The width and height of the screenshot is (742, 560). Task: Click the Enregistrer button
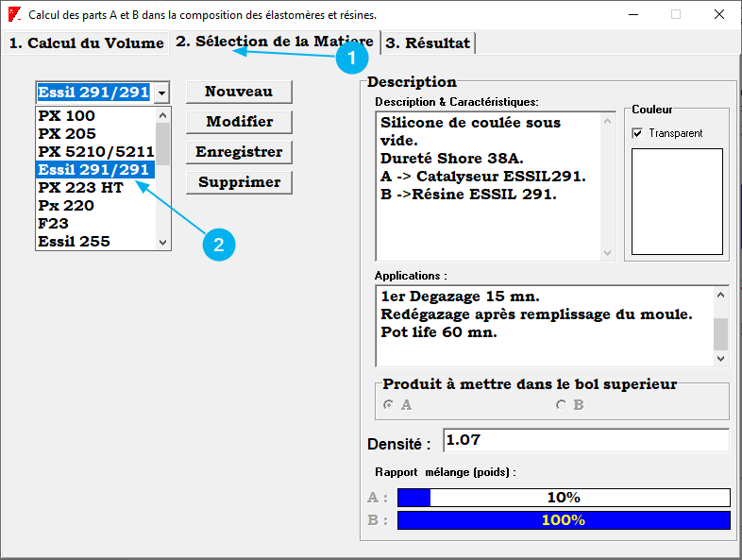239,152
